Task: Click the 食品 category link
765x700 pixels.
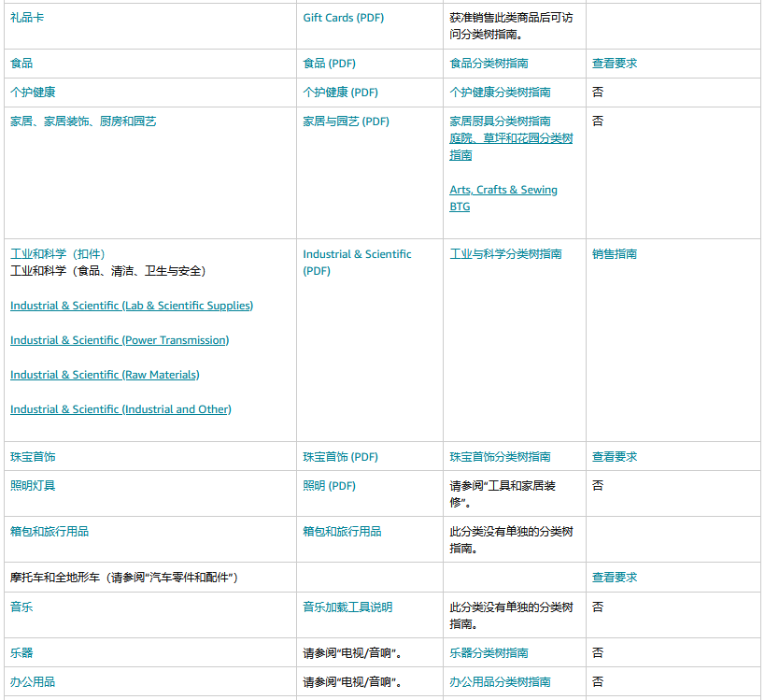Action: point(21,64)
